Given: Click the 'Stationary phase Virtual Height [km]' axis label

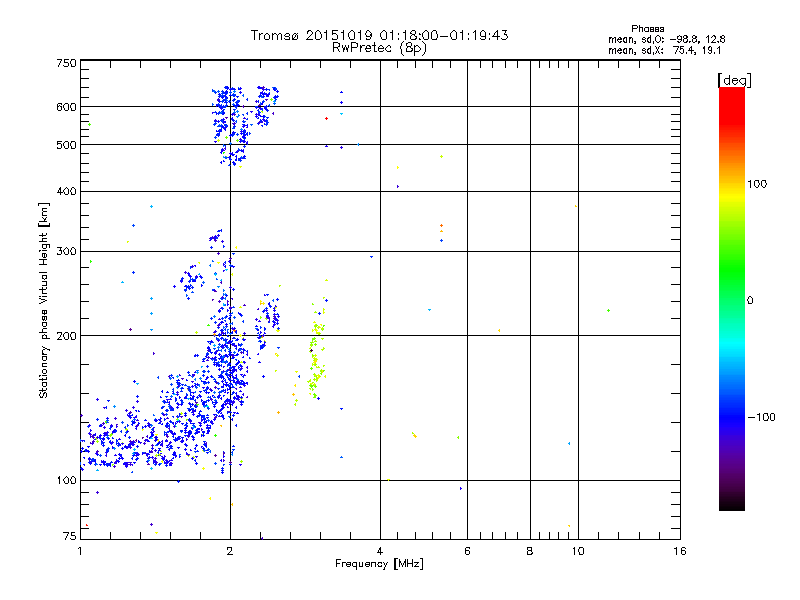Looking at the screenshot, I should click(44, 301).
